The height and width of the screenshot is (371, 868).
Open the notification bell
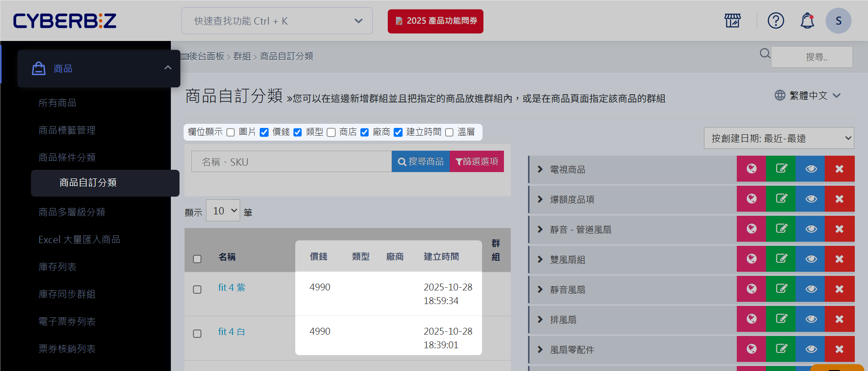point(807,20)
